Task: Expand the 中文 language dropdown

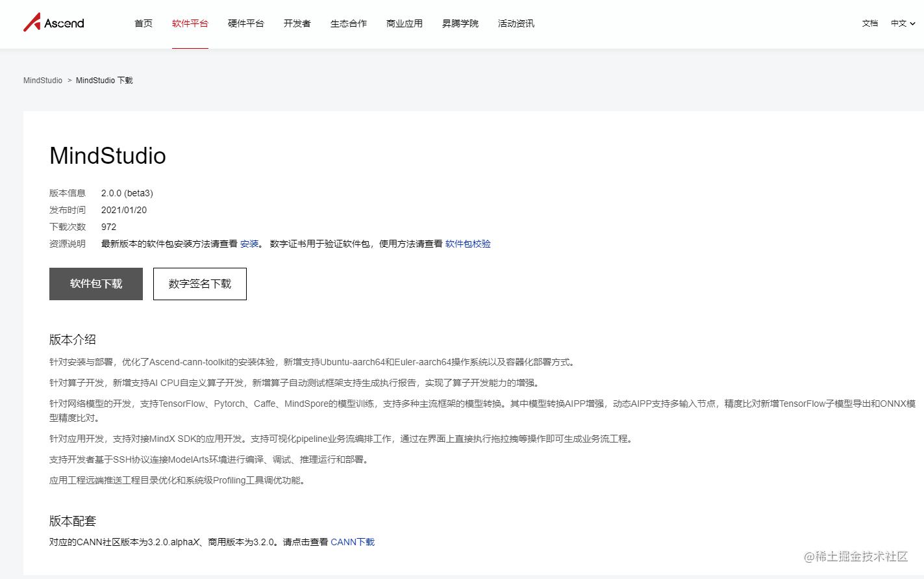Action: [903, 23]
